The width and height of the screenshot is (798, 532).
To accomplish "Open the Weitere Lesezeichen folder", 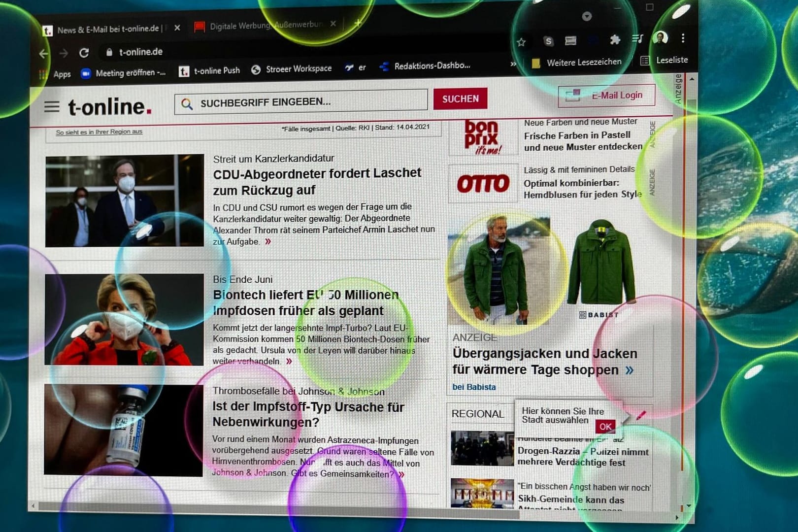I will [x=577, y=63].
